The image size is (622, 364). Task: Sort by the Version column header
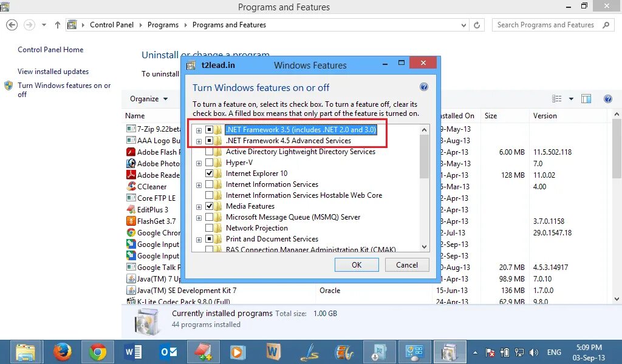point(545,116)
